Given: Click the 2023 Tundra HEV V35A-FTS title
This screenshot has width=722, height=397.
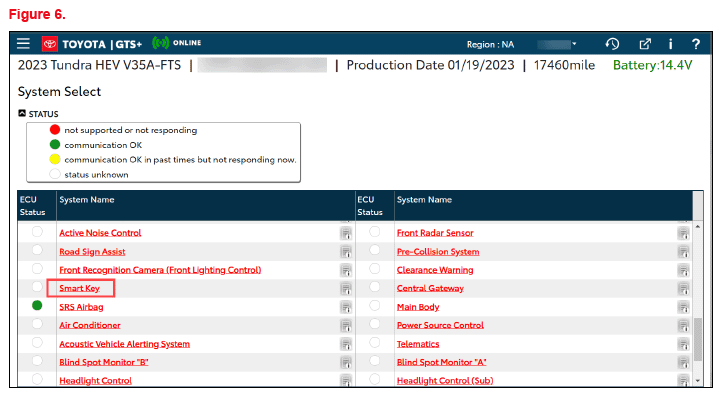Looking at the screenshot, I should point(99,65).
